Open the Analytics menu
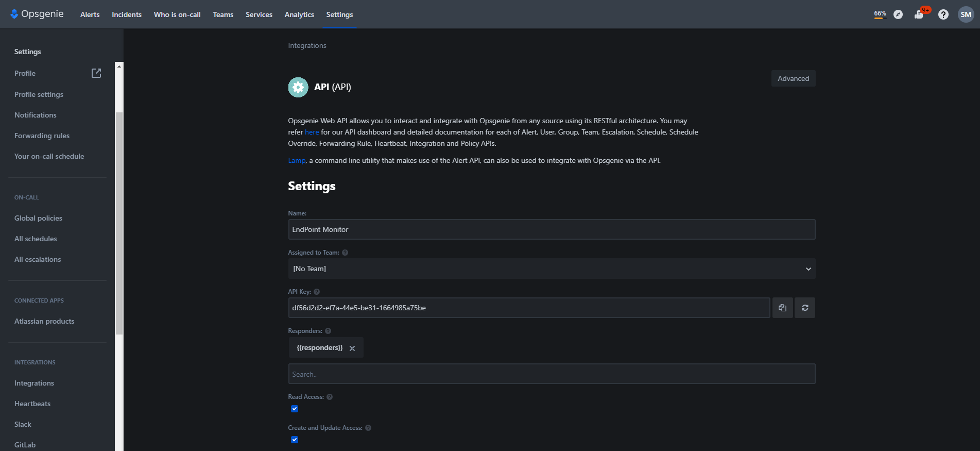This screenshot has height=451, width=980. point(299,14)
